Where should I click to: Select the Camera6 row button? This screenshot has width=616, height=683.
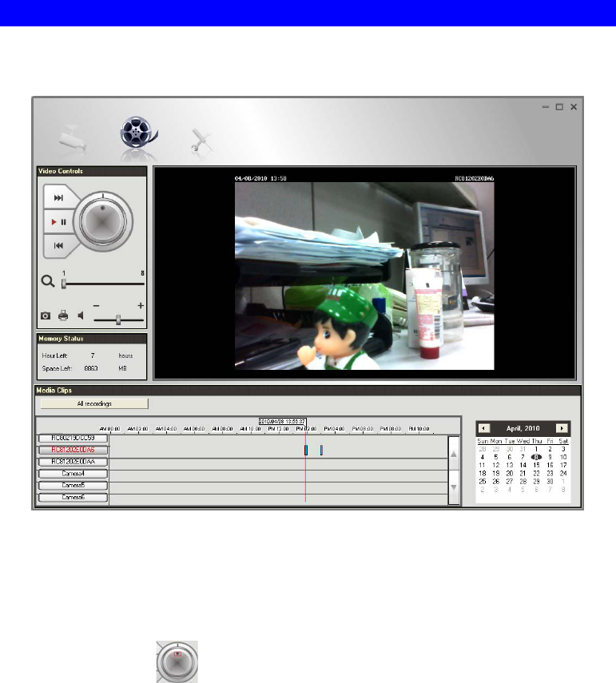[73, 497]
